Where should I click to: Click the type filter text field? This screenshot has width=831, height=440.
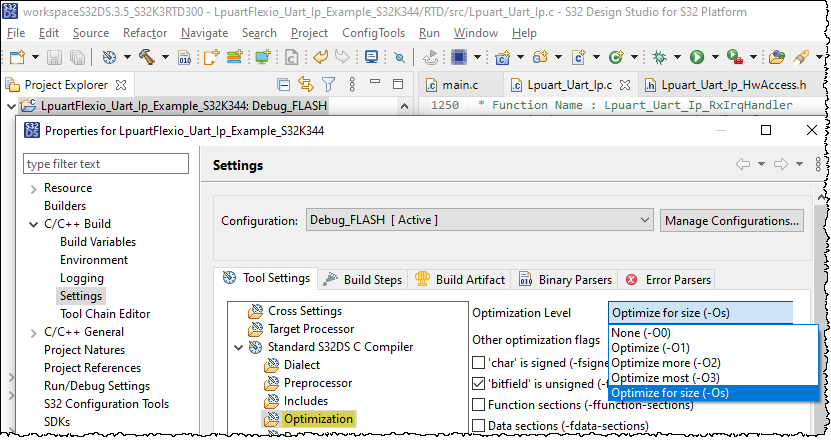[x=106, y=164]
